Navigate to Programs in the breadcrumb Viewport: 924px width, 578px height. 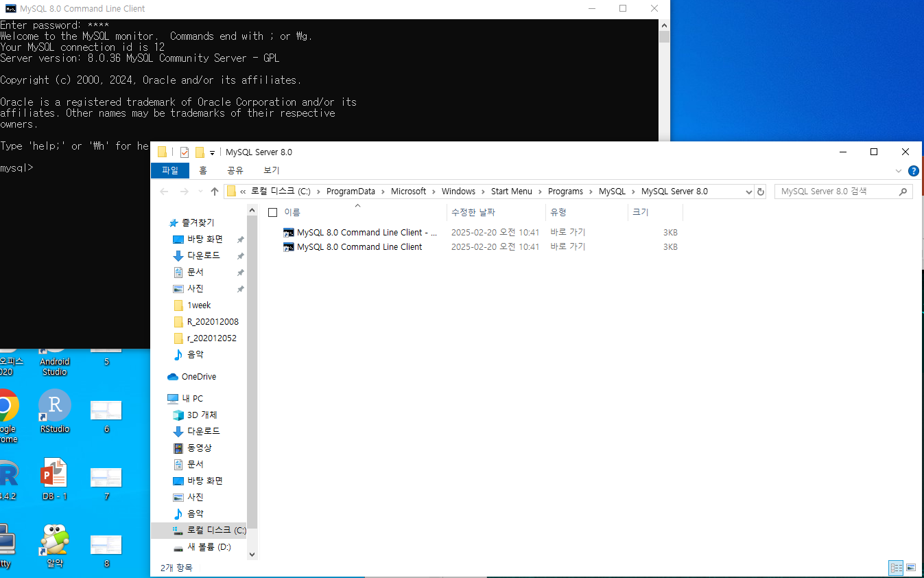click(565, 192)
